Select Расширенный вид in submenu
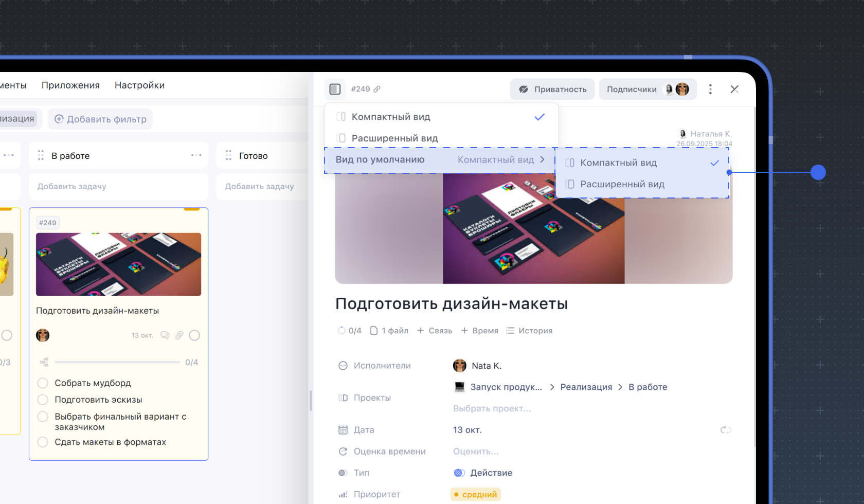 (x=622, y=184)
